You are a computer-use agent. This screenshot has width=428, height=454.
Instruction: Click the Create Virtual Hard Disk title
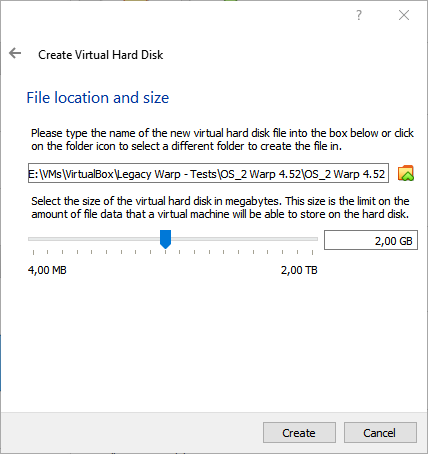click(101, 55)
